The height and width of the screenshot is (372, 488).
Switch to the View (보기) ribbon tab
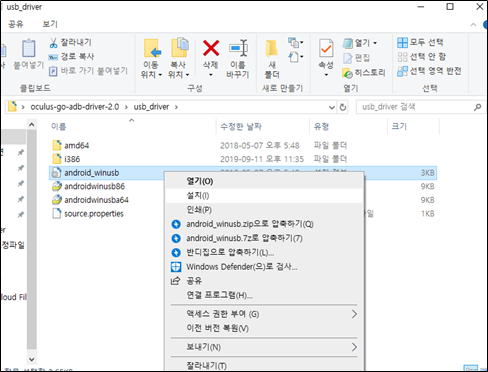point(50,24)
